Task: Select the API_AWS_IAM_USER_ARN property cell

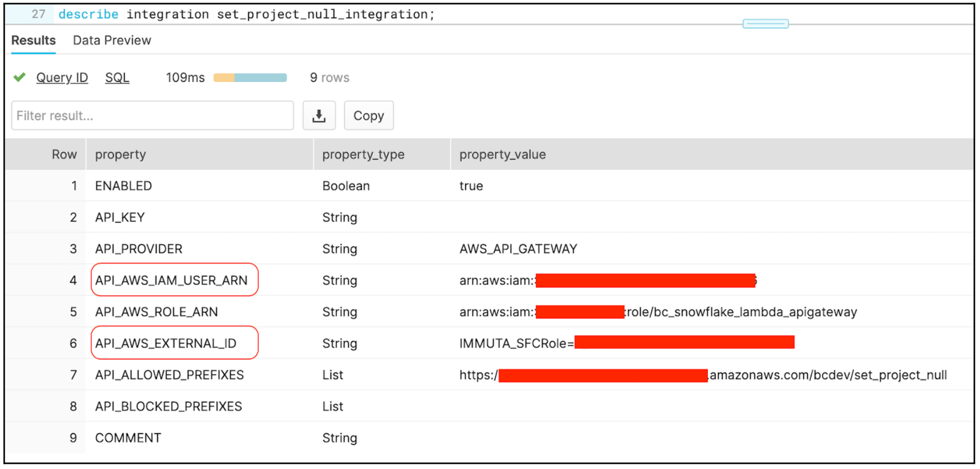Action: 171,280
